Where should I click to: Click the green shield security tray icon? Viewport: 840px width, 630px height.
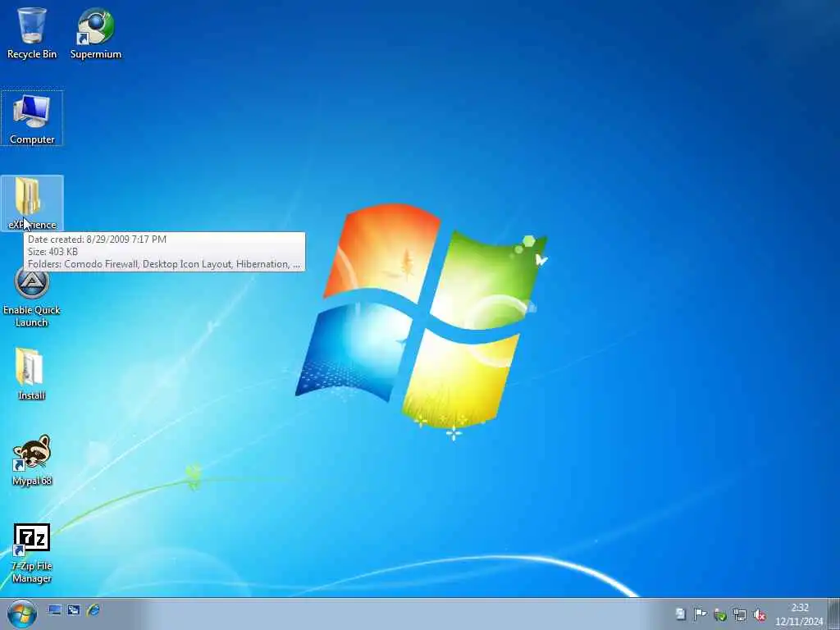[x=720, y=614]
